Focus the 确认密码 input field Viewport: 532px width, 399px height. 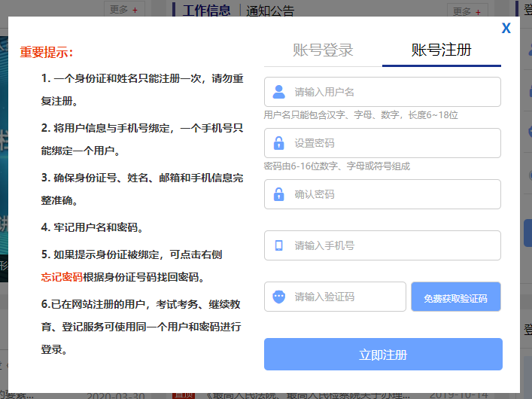(391, 194)
